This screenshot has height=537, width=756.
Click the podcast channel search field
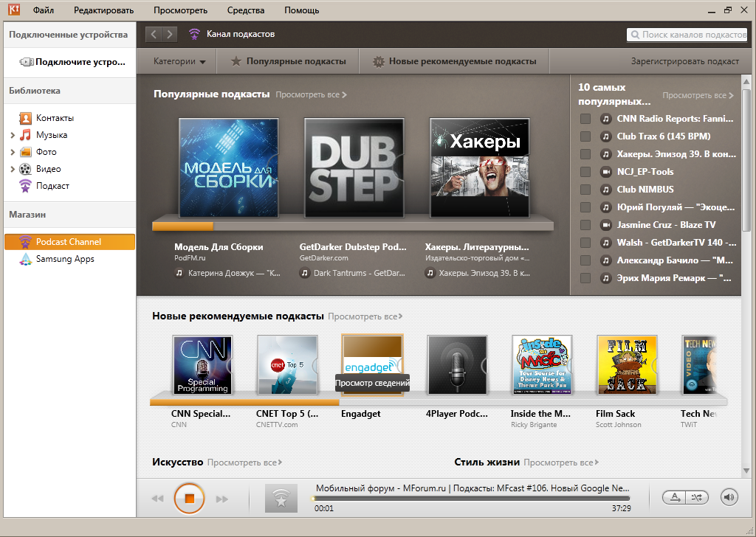click(687, 35)
